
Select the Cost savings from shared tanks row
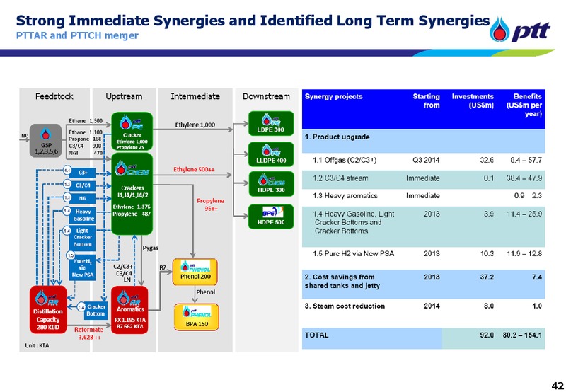pos(423,284)
